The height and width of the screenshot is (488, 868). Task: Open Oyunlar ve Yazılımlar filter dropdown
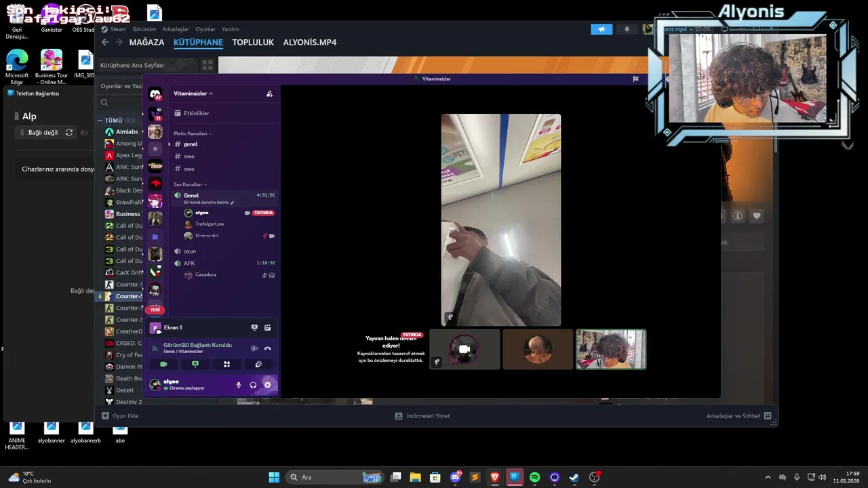121,86
